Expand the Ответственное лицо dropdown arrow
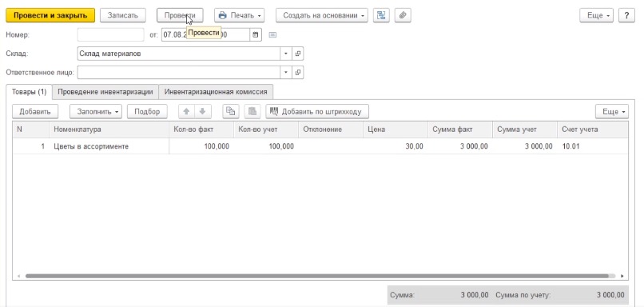 point(286,73)
